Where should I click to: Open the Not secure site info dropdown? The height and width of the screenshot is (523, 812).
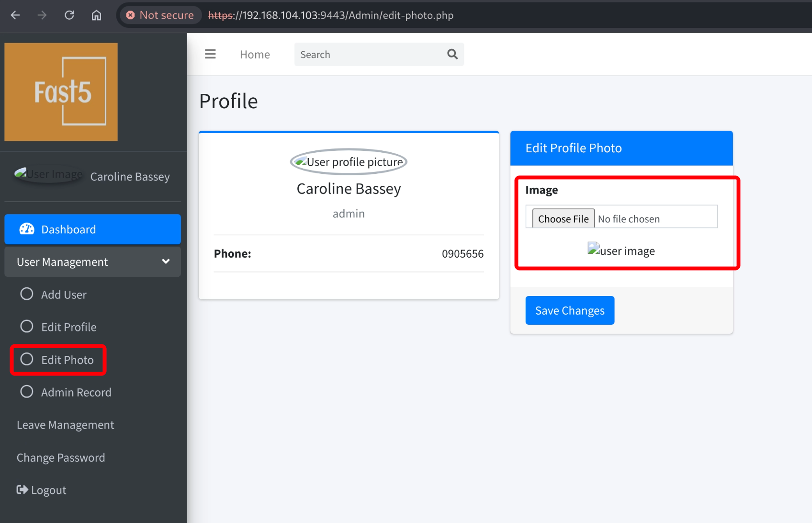(160, 15)
